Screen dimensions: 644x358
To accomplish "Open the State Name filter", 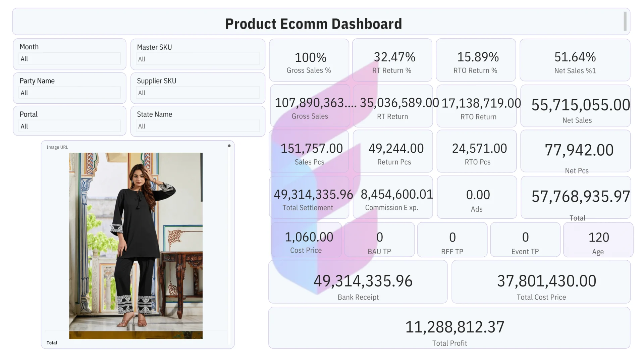I will pyautogui.click(x=198, y=126).
